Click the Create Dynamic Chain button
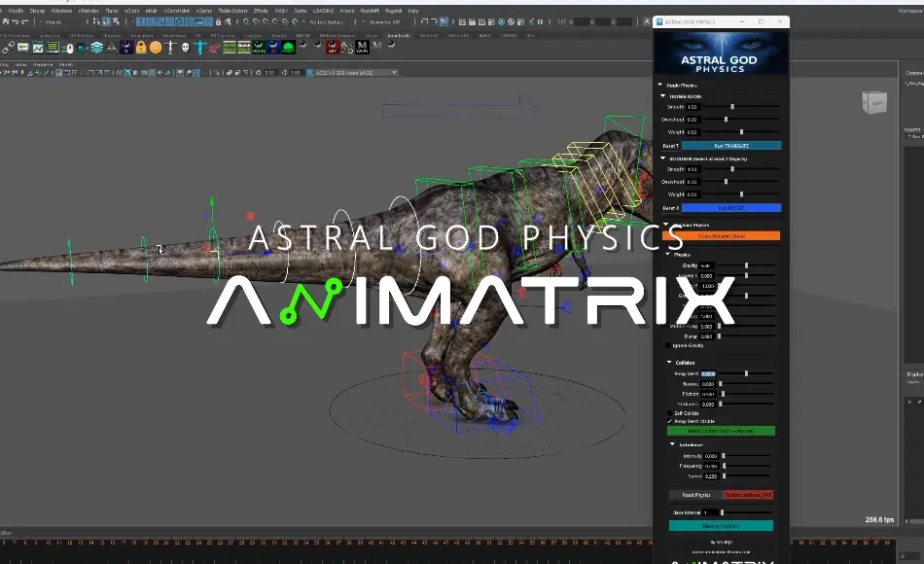924x564 pixels. coord(720,234)
